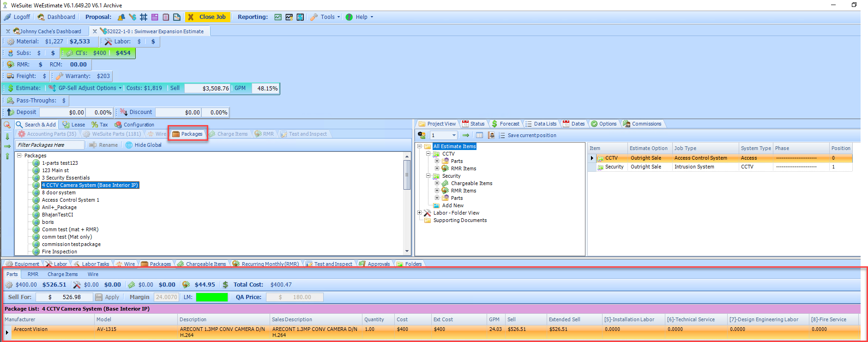The width and height of the screenshot is (868, 342).
Task: Select the Packages tab in parts area
Action: tap(187, 134)
